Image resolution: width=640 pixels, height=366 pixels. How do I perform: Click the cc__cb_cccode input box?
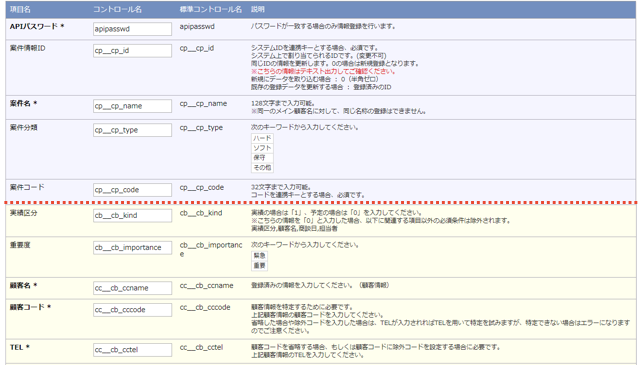pyautogui.click(x=132, y=310)
